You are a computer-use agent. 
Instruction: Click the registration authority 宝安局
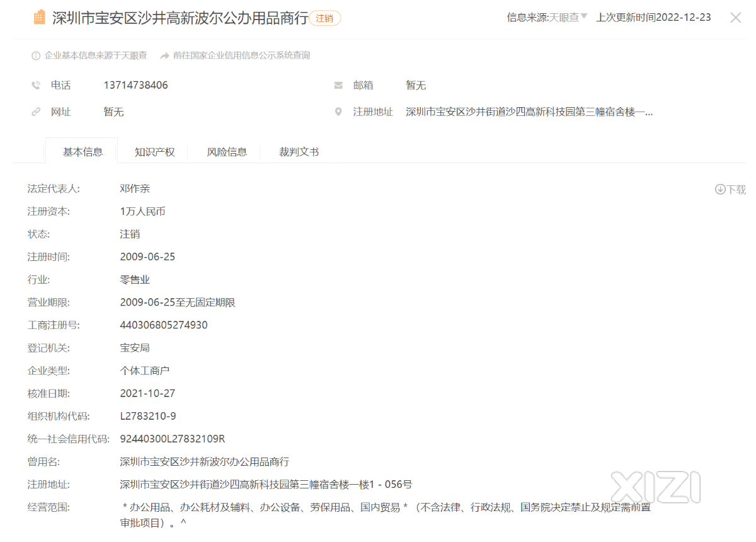pos(135,348)
